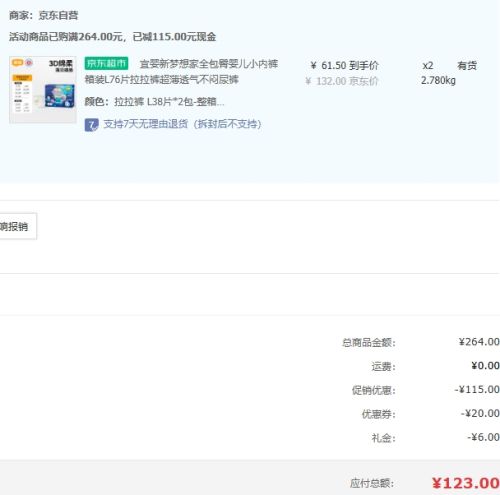Click the 报销 button on the left edge

[x=17, y=226]
